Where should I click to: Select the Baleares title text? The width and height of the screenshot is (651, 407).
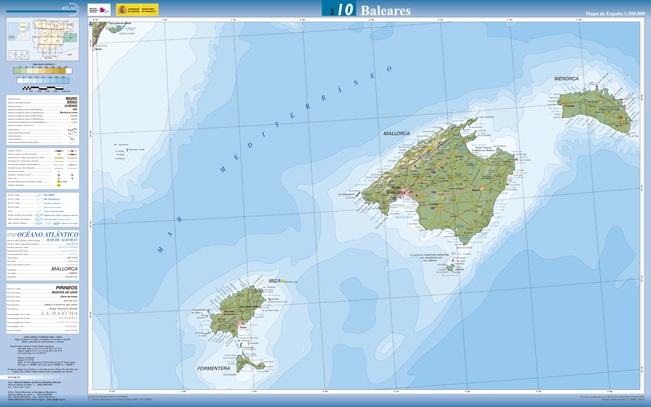click(386, 10)
